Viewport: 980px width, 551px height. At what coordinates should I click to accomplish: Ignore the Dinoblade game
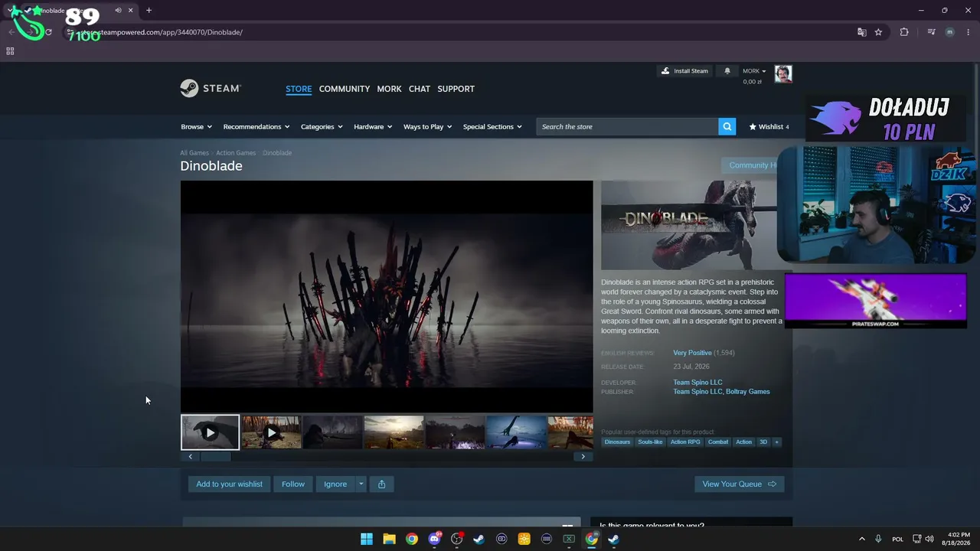pos(335,484)
